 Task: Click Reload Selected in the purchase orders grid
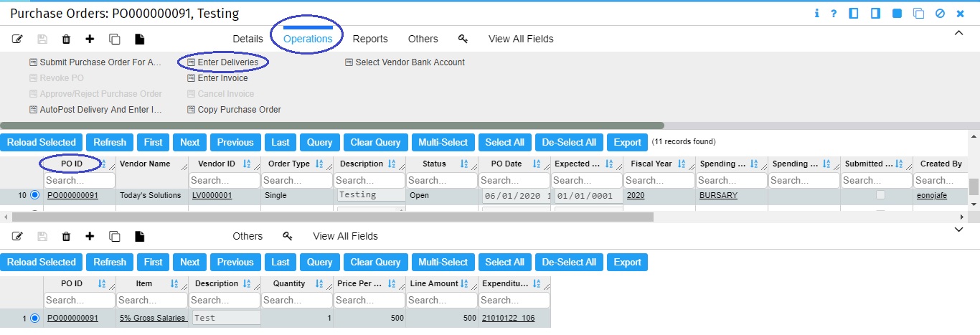42,142
